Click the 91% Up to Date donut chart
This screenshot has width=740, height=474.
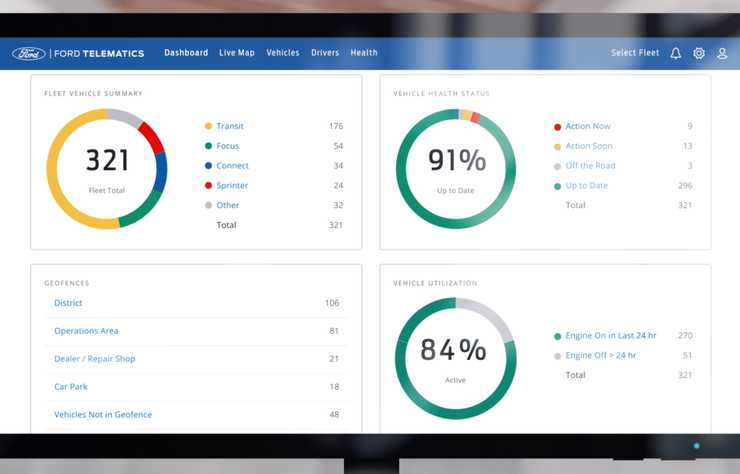(x=456, y=169)
